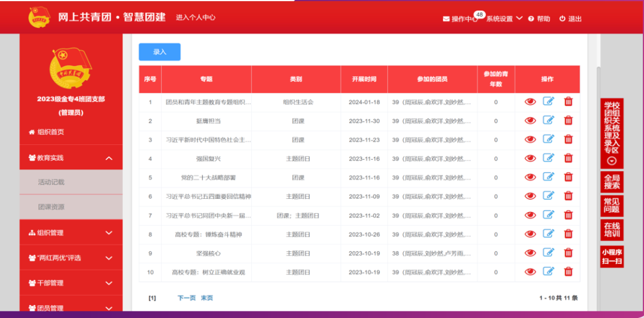Collapse the 教育实践 sidebar section

tap(109, 158)
